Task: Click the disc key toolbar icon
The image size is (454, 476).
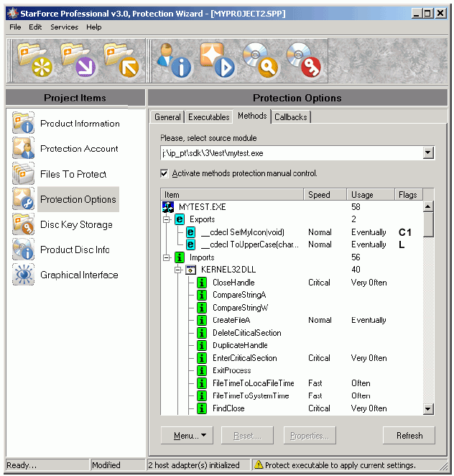Action: (x=304, y=60)
